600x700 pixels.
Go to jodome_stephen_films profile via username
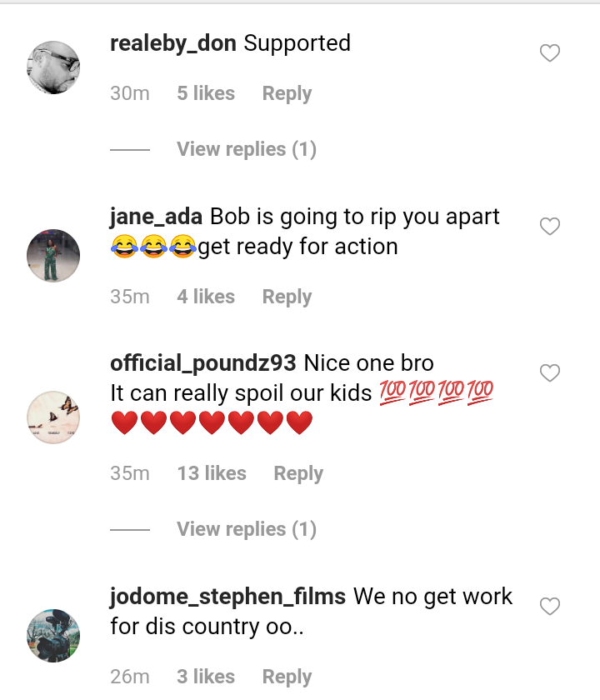(x=227, y=597)
